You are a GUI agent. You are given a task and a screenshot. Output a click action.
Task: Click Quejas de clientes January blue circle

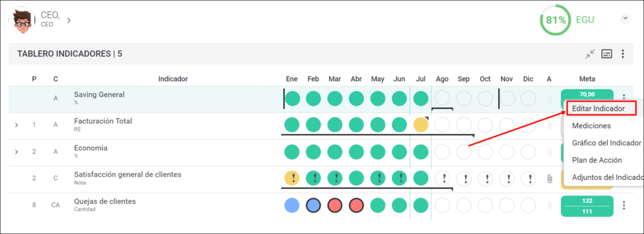[292, 205]
